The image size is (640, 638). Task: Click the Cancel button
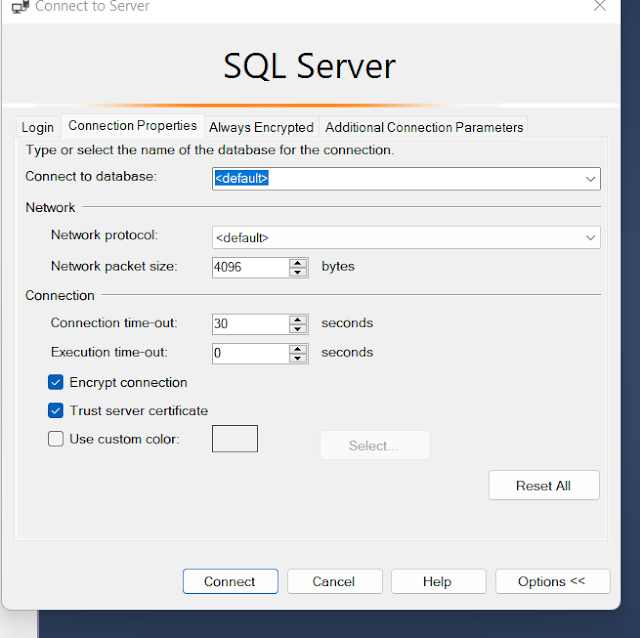pyautogui.click(x=334, y=581)
